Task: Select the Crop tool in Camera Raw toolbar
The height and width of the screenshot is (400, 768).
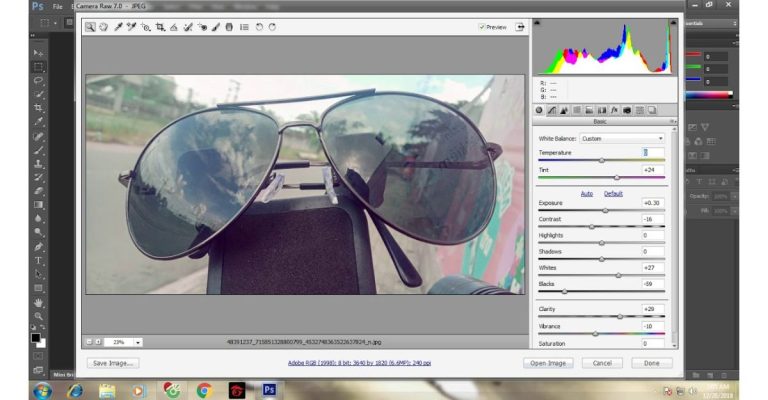Action: point(160,27)
